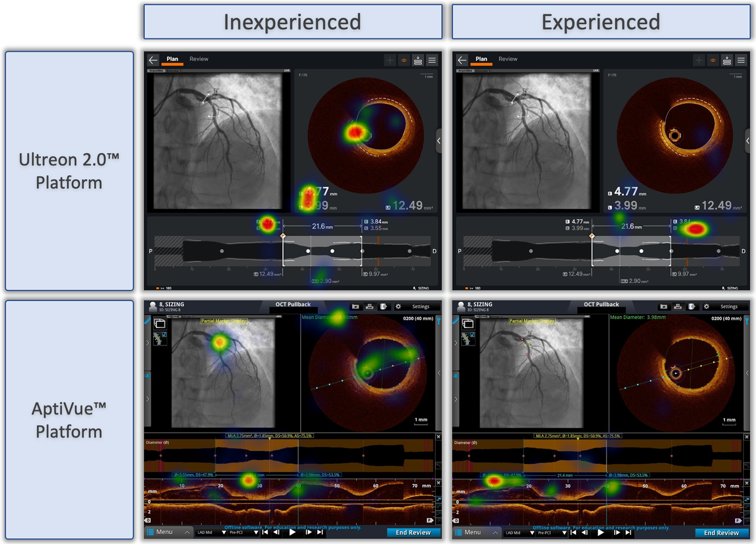Toggle blue eye icon on Experienced AptiVue sidebar
This screenshot has height=544, width=756.
coord(455,376)
